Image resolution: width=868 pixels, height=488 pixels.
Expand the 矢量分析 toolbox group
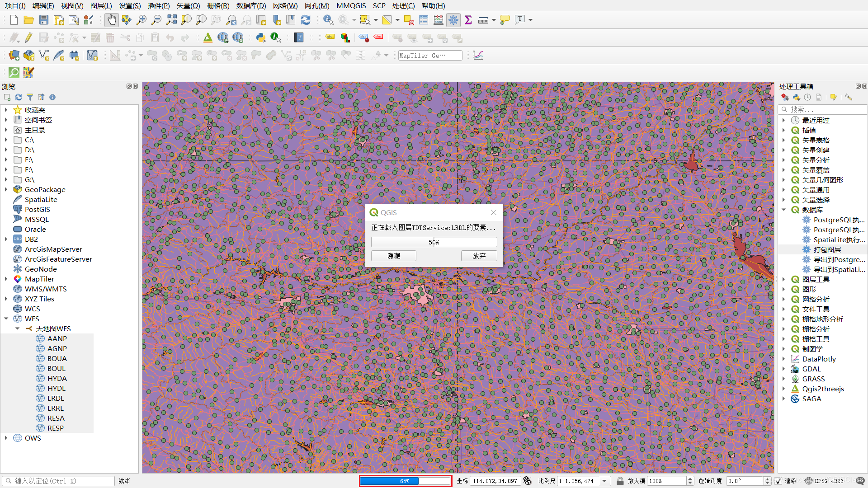(x=783, y=160)
